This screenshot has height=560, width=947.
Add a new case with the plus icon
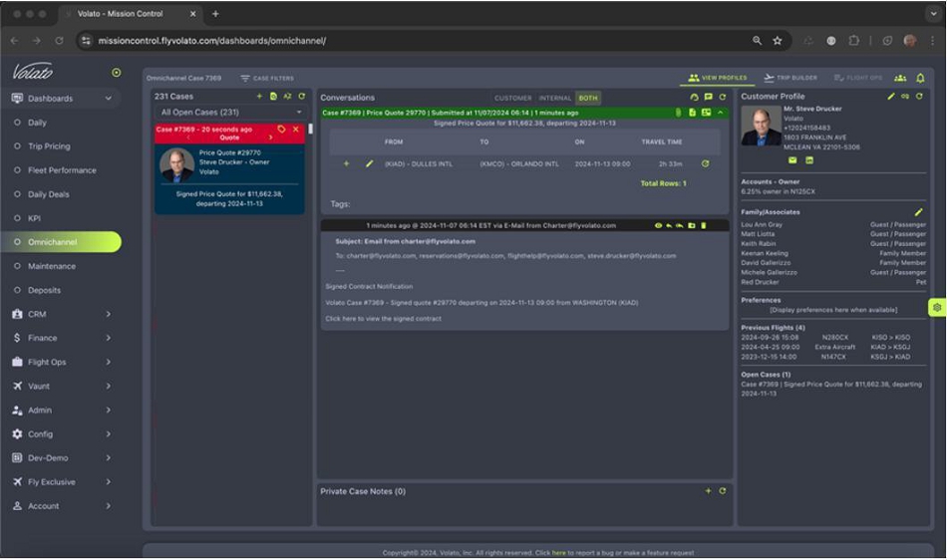[x=259, y=97]
